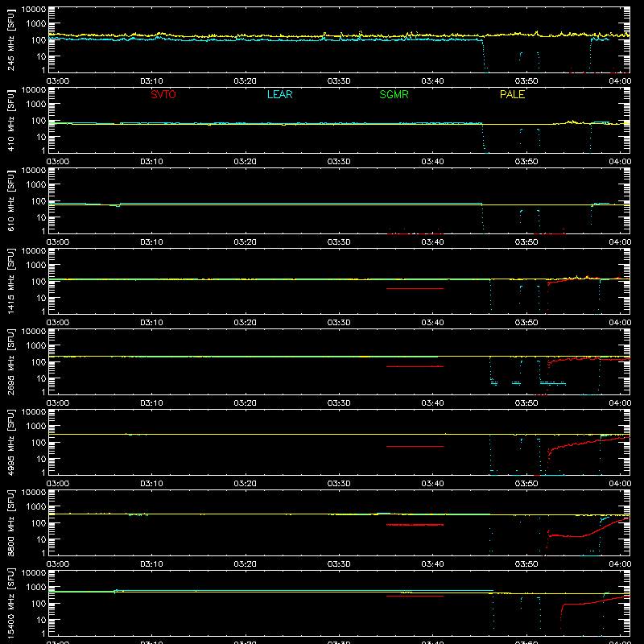This screenshot has width=644, height=644.
Task: Click 03:50 time label under 410 MHz panel
Action: [526, 162]
